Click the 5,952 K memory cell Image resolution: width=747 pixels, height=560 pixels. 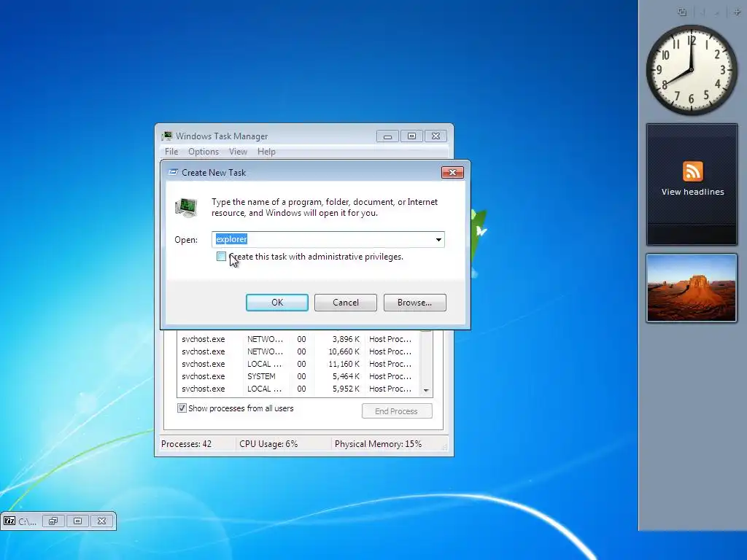click(x=346, y=389)
